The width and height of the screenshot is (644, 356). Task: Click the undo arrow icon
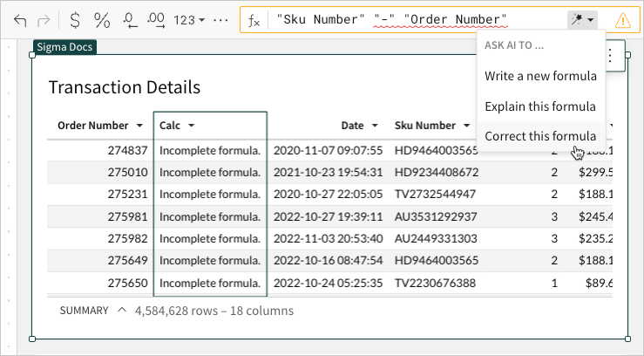21,20
